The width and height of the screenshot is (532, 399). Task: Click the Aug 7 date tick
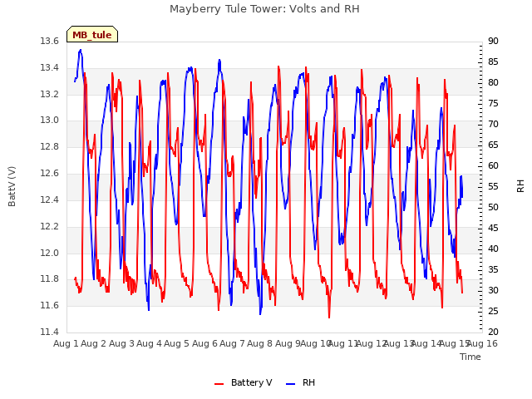click(232, 343)
